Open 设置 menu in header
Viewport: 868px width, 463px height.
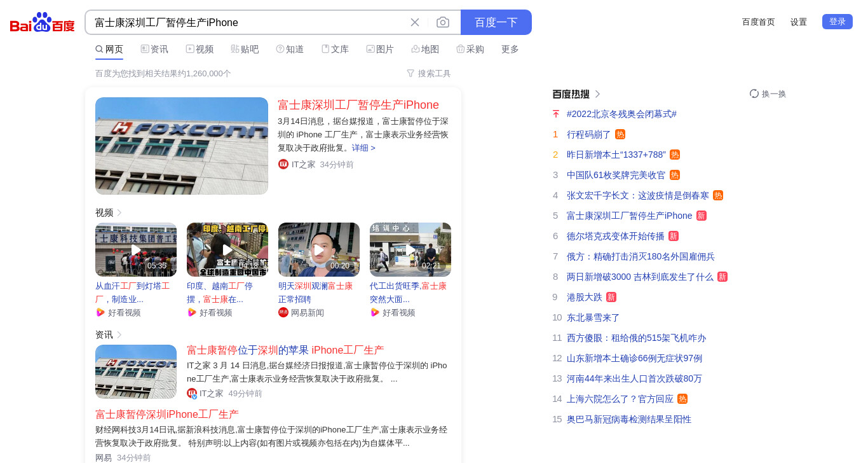[799, 22]
